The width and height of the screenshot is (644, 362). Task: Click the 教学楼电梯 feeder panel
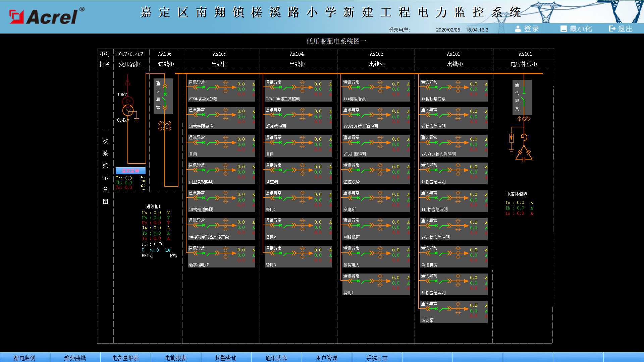tap(221, 257)
